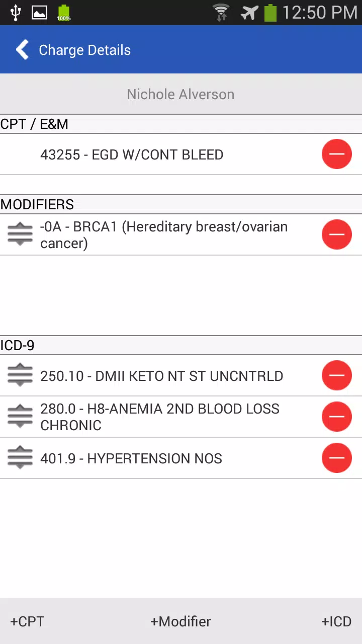Delete the -0A BRCA1 modifier

point(336,234)
